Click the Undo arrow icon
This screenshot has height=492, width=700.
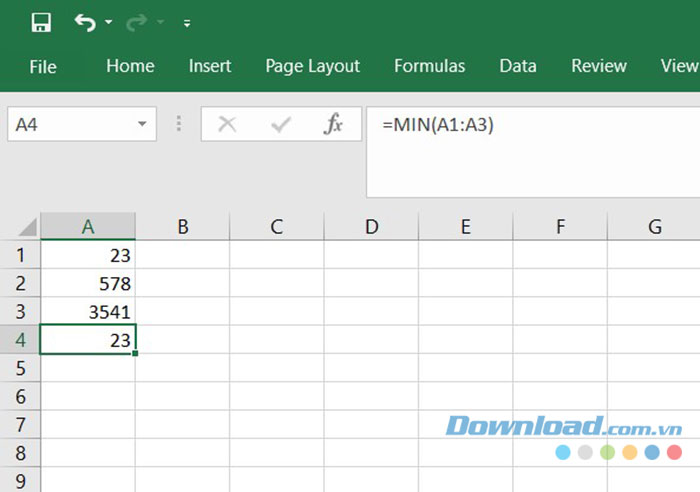point(85,23)
